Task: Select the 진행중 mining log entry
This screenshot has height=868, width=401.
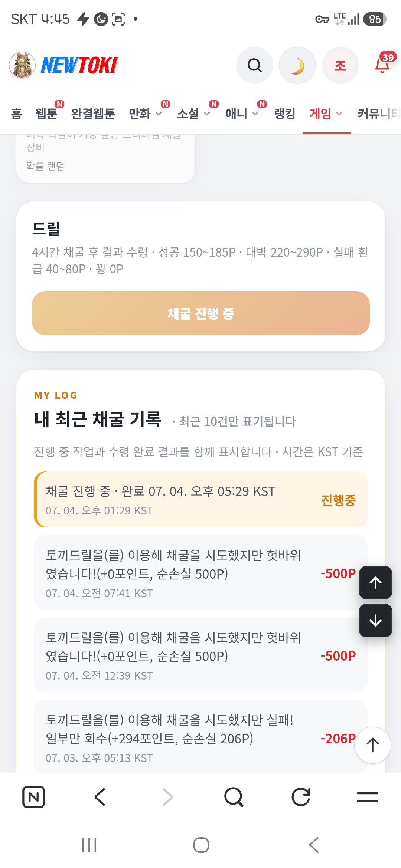Action: tap(201, 499)
